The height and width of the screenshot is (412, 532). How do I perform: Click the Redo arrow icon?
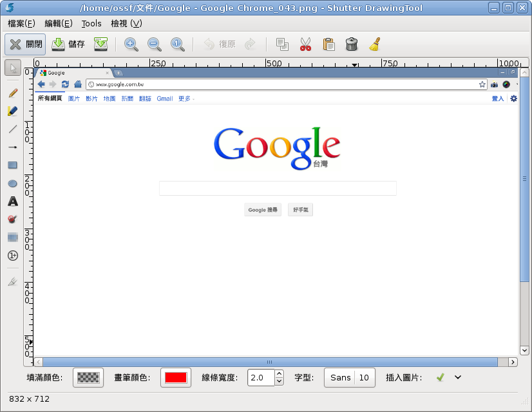251,44
